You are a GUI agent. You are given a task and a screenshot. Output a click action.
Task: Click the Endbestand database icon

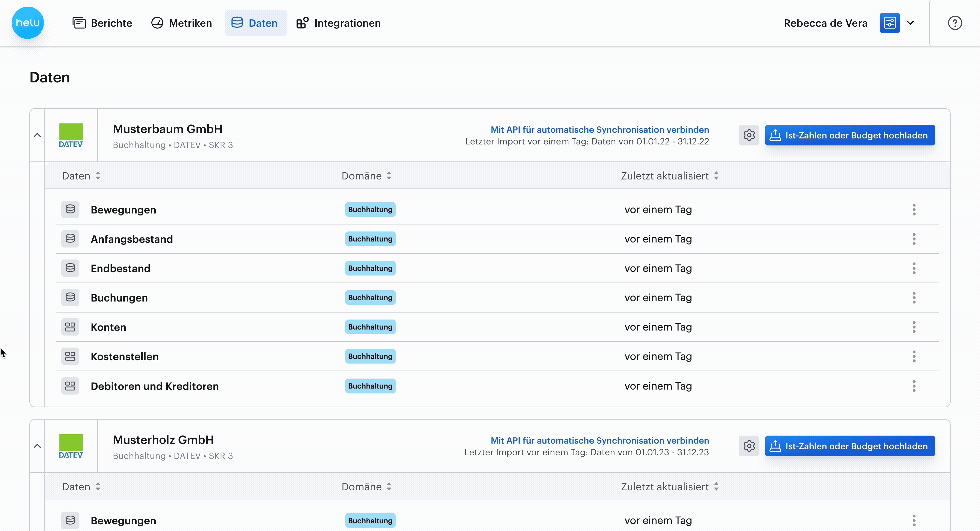(x=70, y=269)
